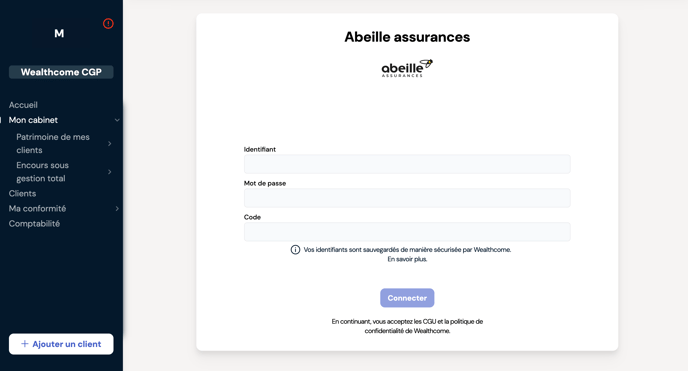Collapse the Mon cabinet chevron
Image resolution: width=688 pixels, height=371 pixels.
117,120
